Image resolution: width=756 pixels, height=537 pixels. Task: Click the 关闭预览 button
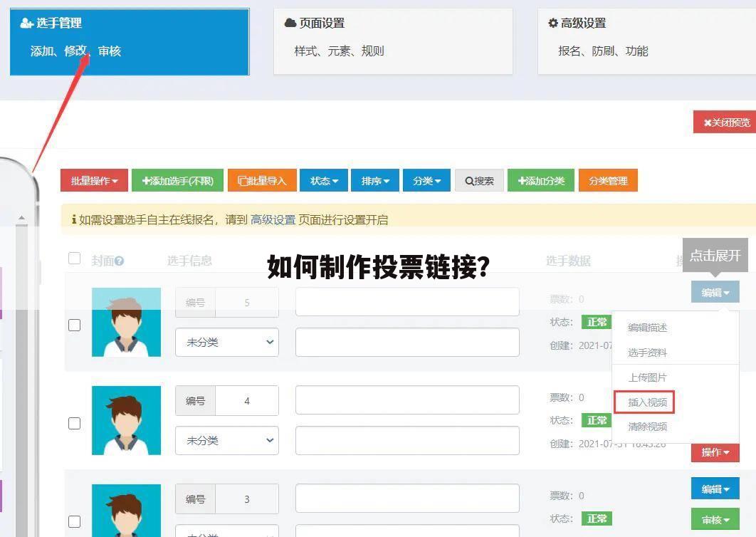tap(727, 122)
